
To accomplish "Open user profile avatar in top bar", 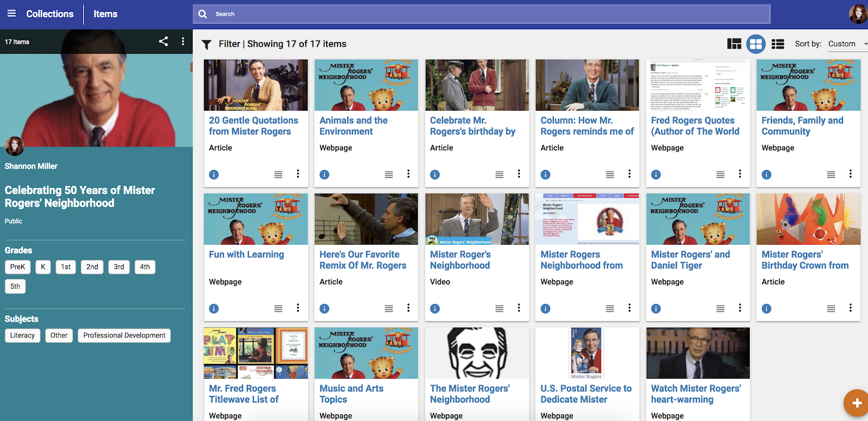I will click(858, 14).
